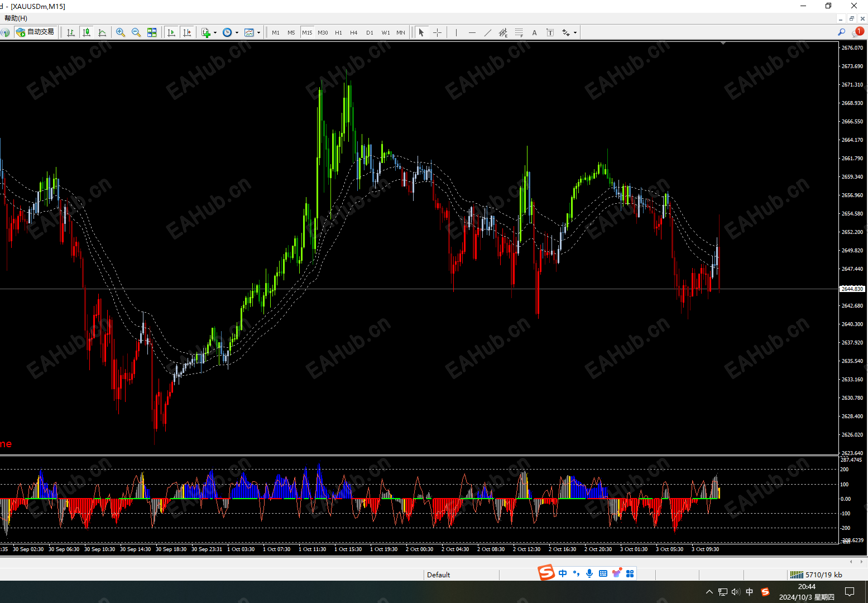Viewport: 868px width, 603px height.
Task: Open the Sogou toolbox grid icon
Action: tap(630, 573)
